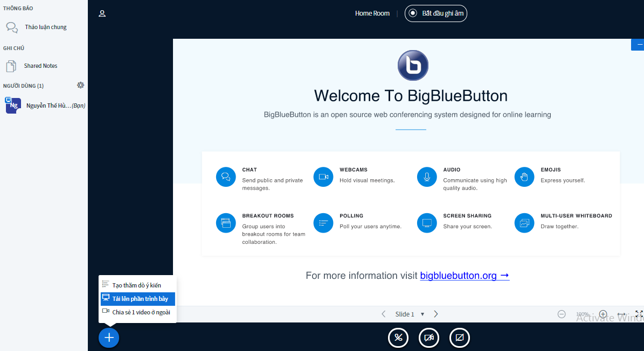Click the BigBlueButton logo

[413, 66]
